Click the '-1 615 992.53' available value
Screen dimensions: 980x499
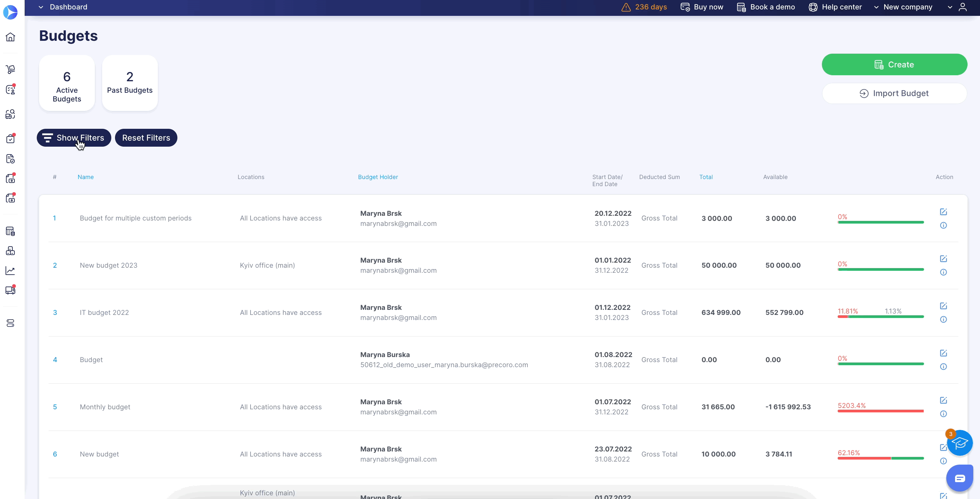788,407
